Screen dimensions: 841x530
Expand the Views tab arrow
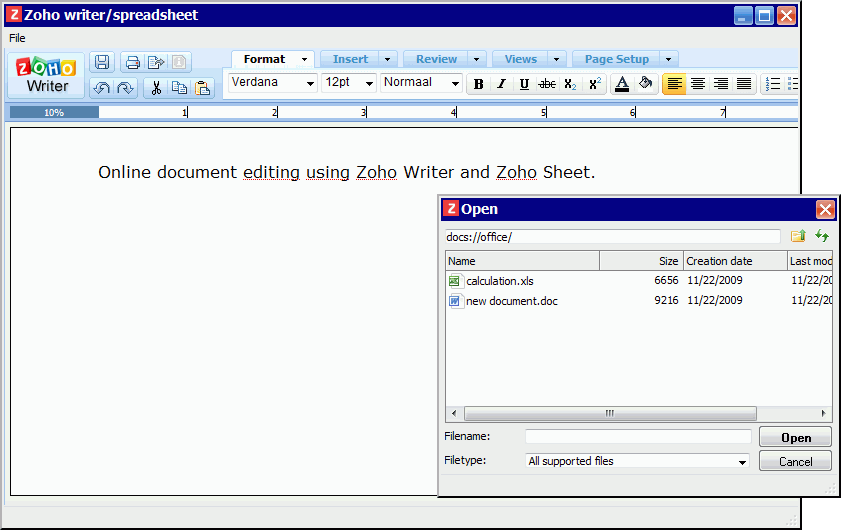coord(556,59)
